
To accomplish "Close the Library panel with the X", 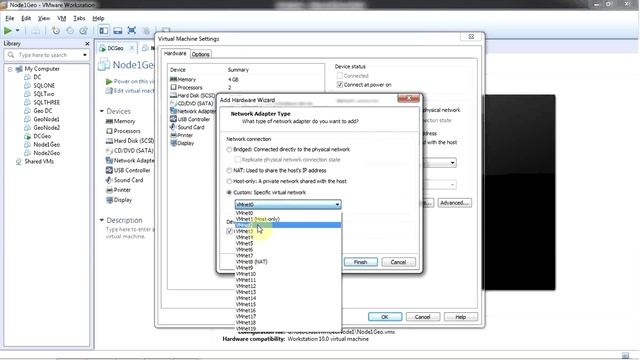I will coord(87,43).
